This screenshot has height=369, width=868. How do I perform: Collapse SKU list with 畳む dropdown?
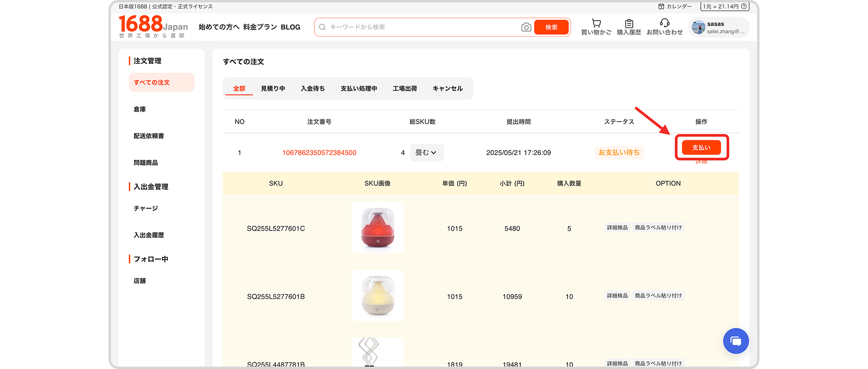tap(426, 152)
